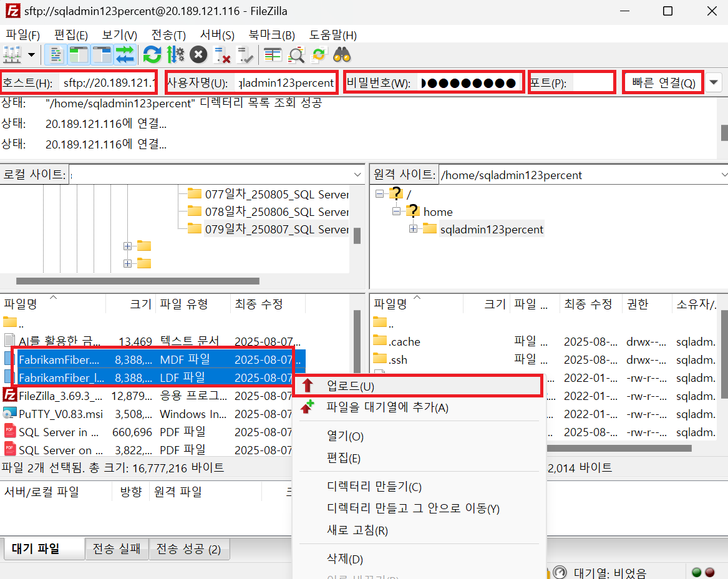Screen dimensions: 728x579
Task: Choose 편집(E) from the context menu
Action: [x=417, y=459]
